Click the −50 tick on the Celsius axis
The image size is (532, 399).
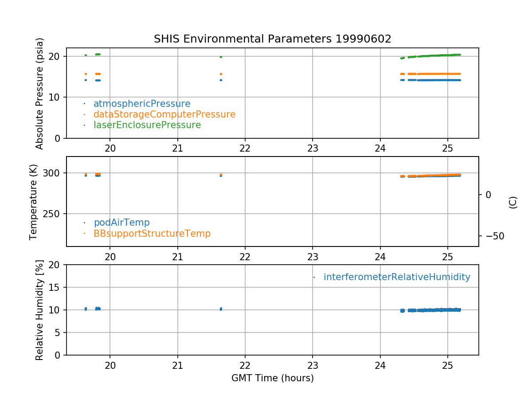click(x=493, y=236)
